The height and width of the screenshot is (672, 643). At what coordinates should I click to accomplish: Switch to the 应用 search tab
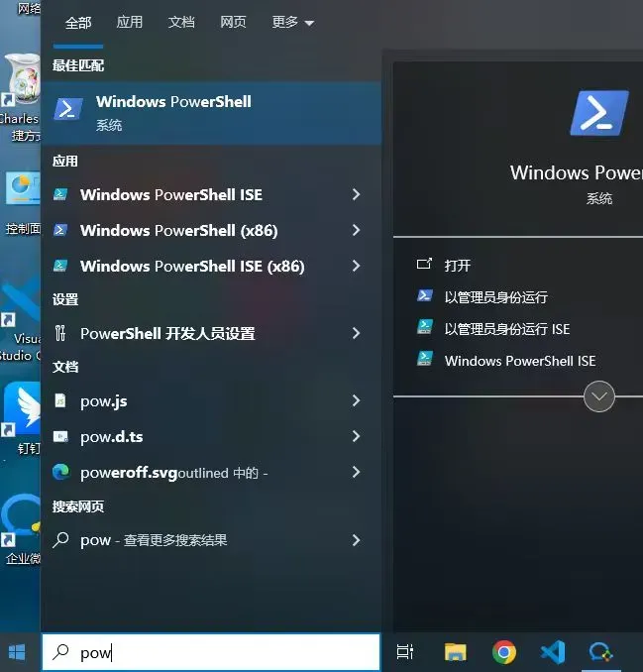pyautogui.click(x=130, y=22)
